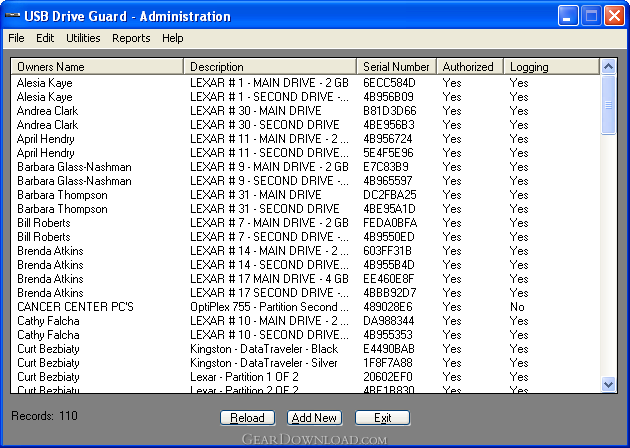The image size is (630, 448).
Task: Open the Reports menu
Action: click(x=131, y=38)
